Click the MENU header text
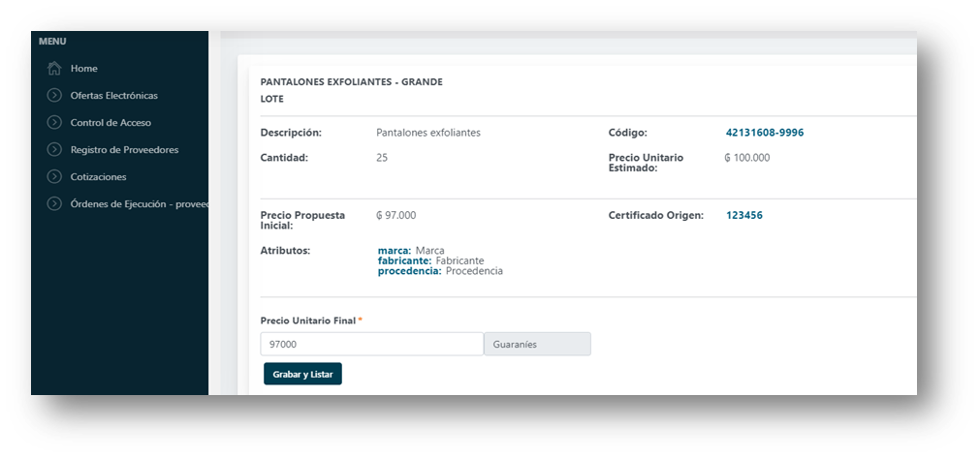 pos(52,42)
